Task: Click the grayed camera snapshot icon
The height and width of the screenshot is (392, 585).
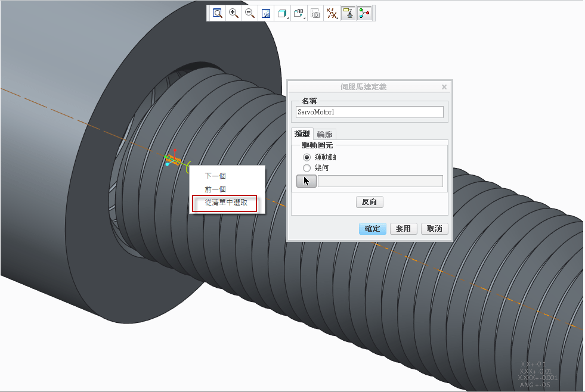Action: tap(315, 13)
